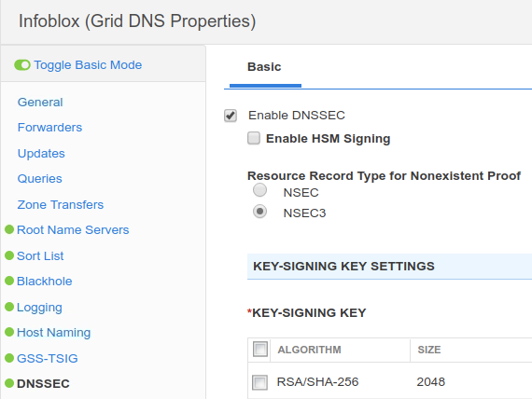Click green dot beside GSS-TSIG
The image size is (532, 399).
point(9,358)
